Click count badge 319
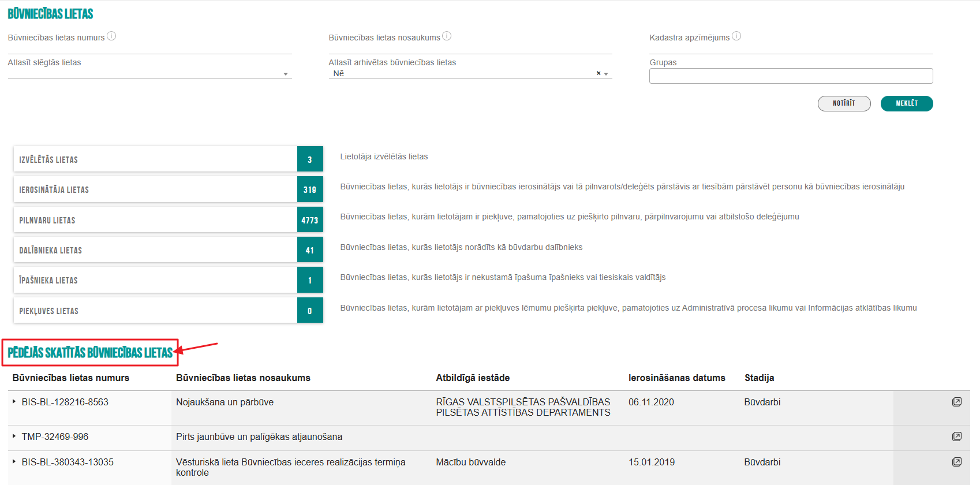 click(x=310, y=189)
